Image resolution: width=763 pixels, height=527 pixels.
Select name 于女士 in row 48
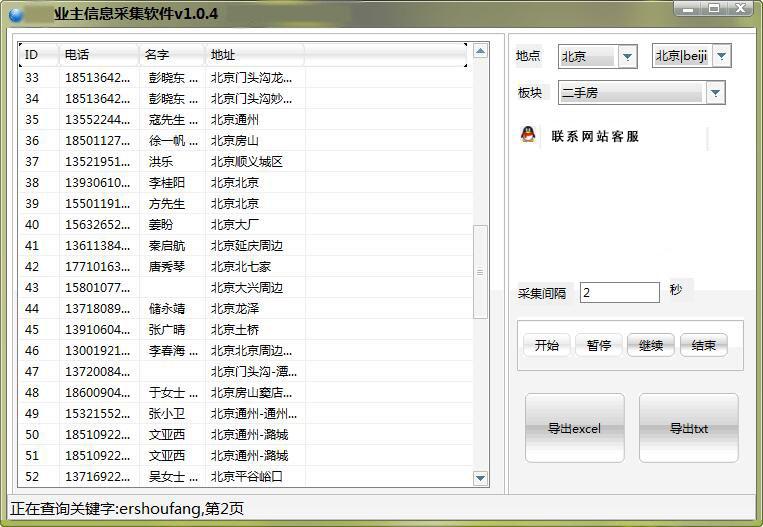tap(173, 392)
